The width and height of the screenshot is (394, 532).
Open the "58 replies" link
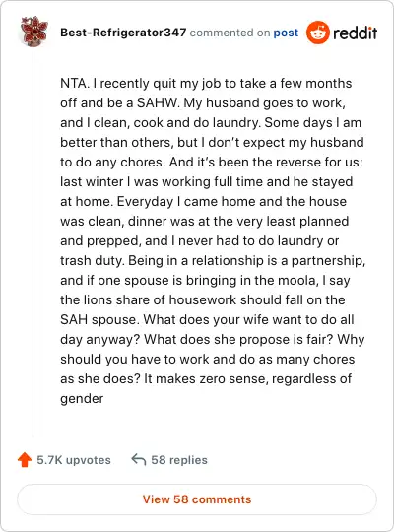pyautogui.click(x=179, y=460)
